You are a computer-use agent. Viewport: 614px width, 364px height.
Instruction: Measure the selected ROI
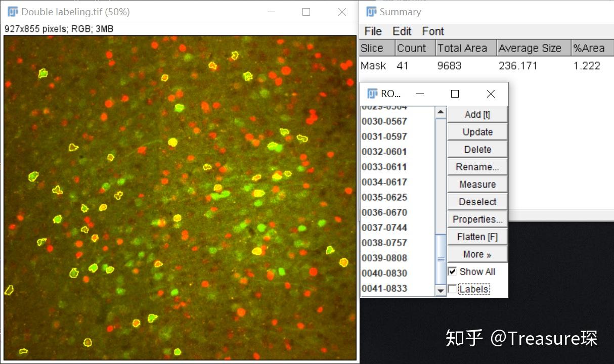click(x=477, y=184)
